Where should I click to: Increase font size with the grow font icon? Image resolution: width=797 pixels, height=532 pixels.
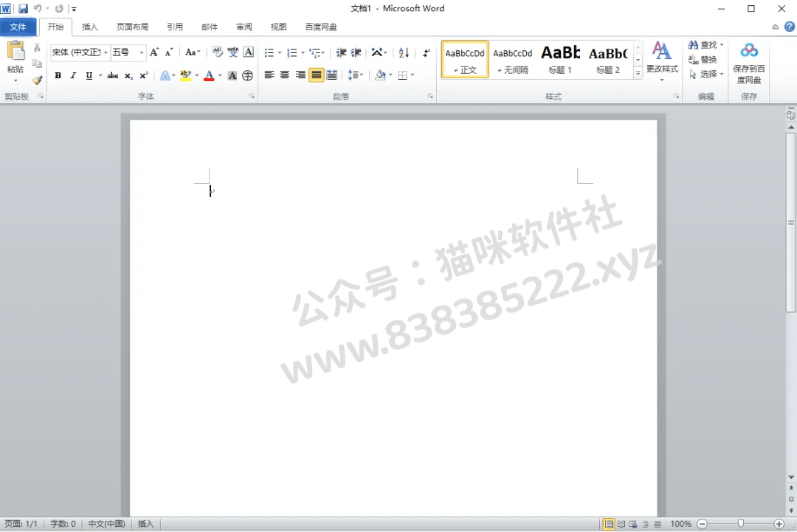tap(154, 52)
